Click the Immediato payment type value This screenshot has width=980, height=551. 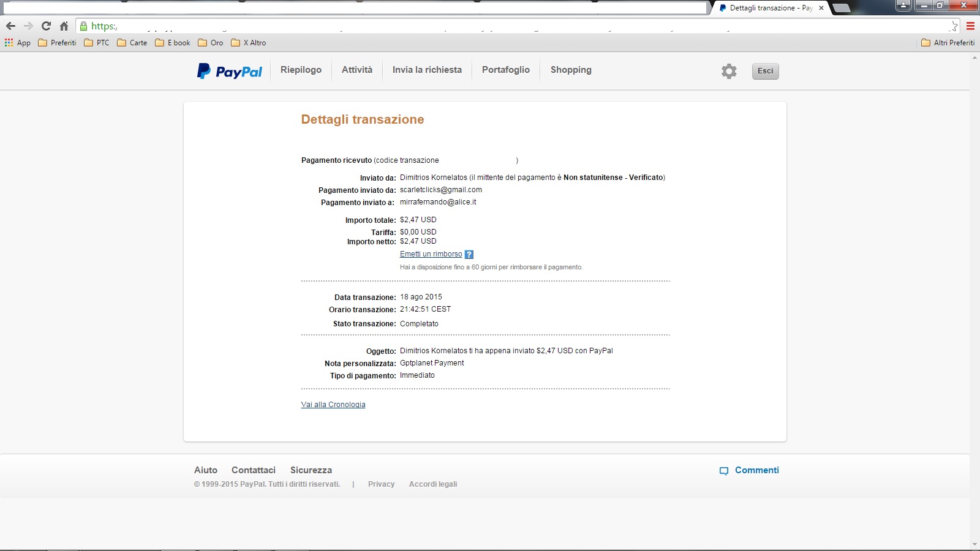(417, 375)
